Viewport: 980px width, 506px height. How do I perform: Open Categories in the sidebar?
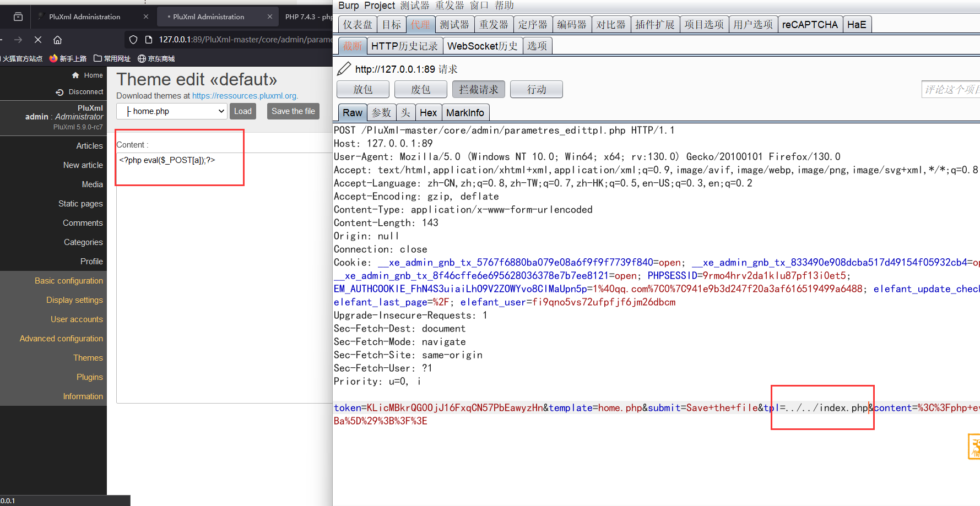click(83, 242)
